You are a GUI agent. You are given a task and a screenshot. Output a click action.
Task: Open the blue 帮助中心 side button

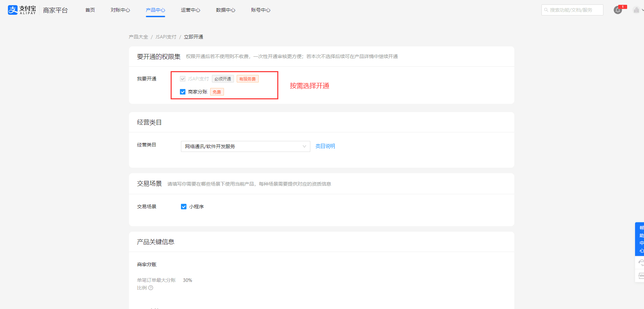coord(640,239)
